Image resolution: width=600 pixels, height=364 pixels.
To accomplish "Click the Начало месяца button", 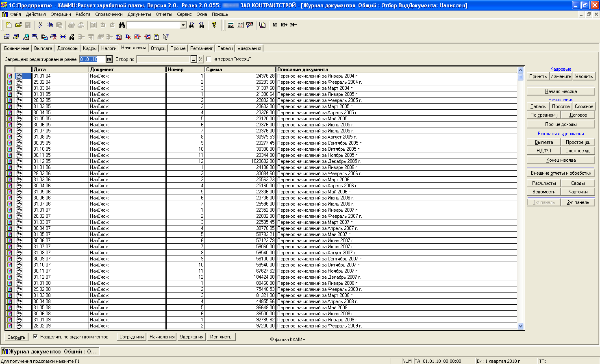I will coord(561,91).
